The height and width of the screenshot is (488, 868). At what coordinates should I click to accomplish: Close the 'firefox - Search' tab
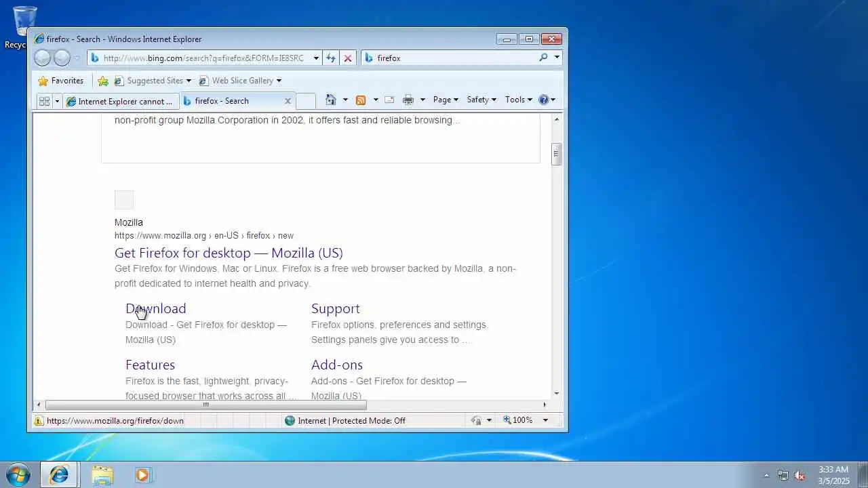coord(288,101)
